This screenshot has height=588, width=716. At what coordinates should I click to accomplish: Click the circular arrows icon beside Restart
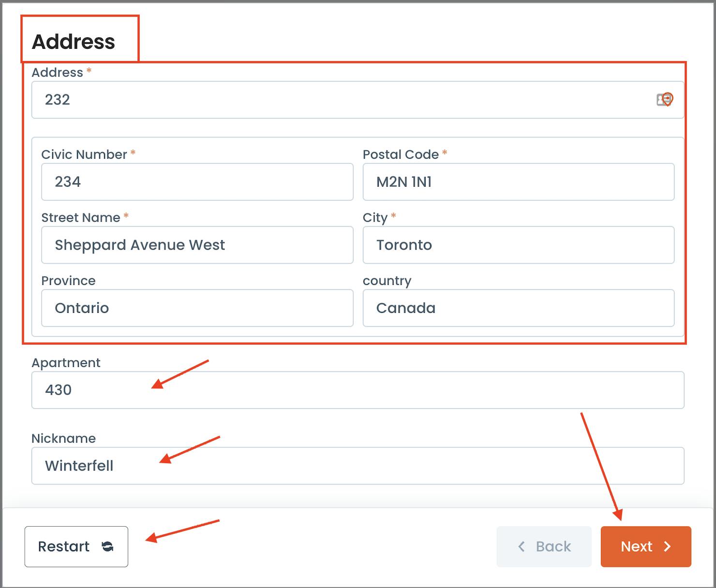(x=107, y=546)
